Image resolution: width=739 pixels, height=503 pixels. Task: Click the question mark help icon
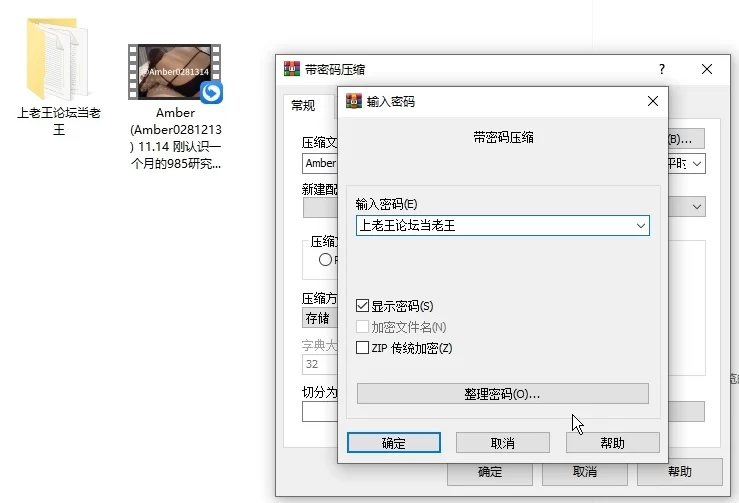pyautogui.click(x=661, y=69)
